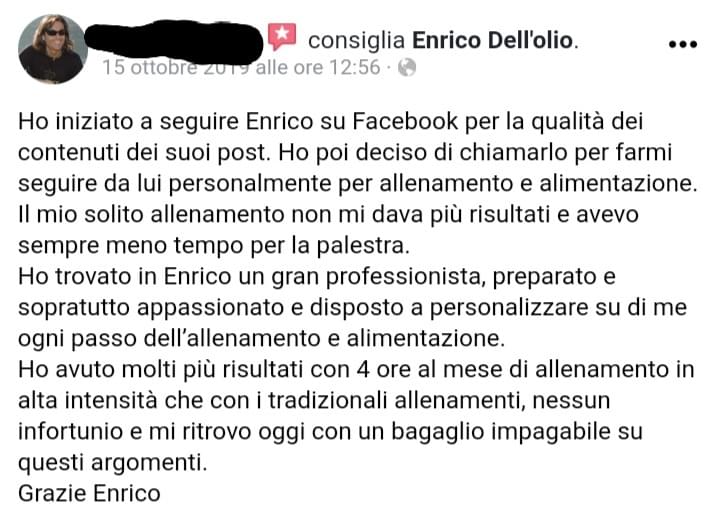Click the line infortunio e mi ritrovo oggi
The image size is (720, 526).
coord(330,432)
